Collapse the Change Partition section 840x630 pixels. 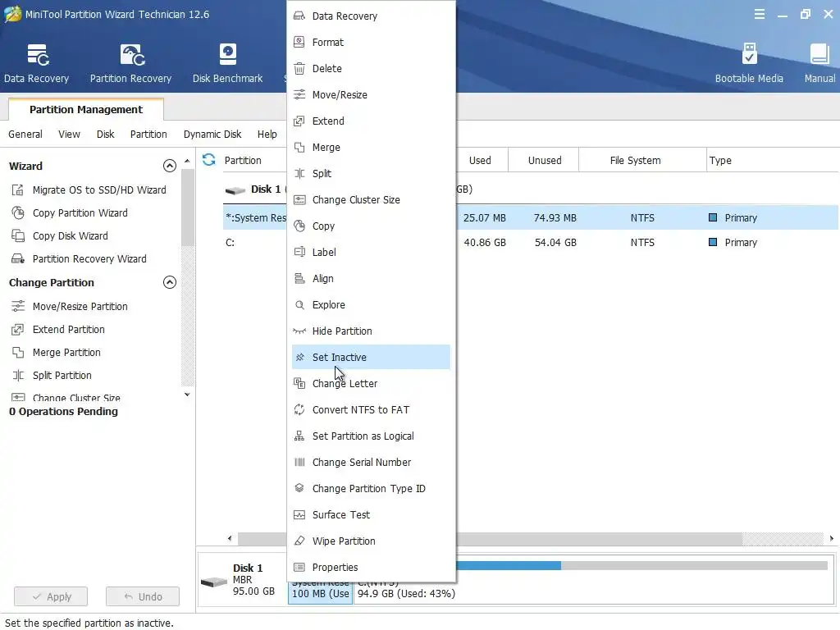point(169,282)
